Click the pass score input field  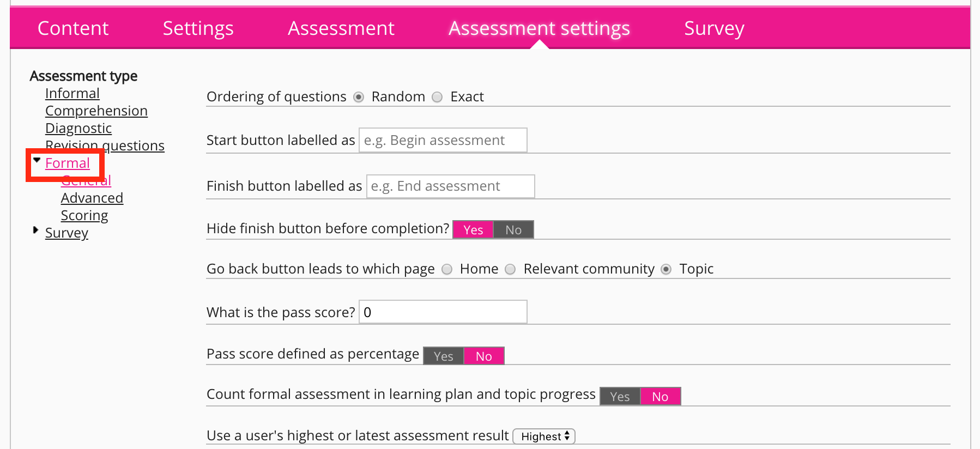coord(443,312)
